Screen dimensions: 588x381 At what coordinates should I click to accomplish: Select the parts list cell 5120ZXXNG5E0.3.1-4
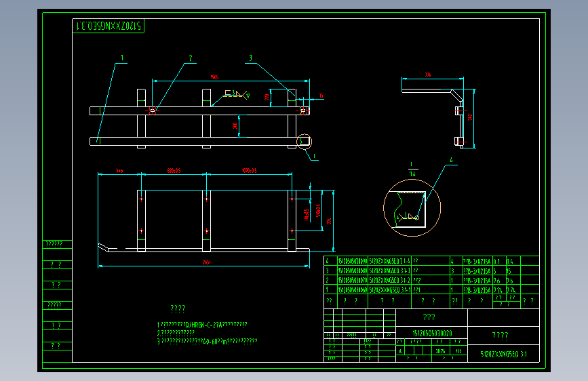pyautogui.click(x=390, y=261)
